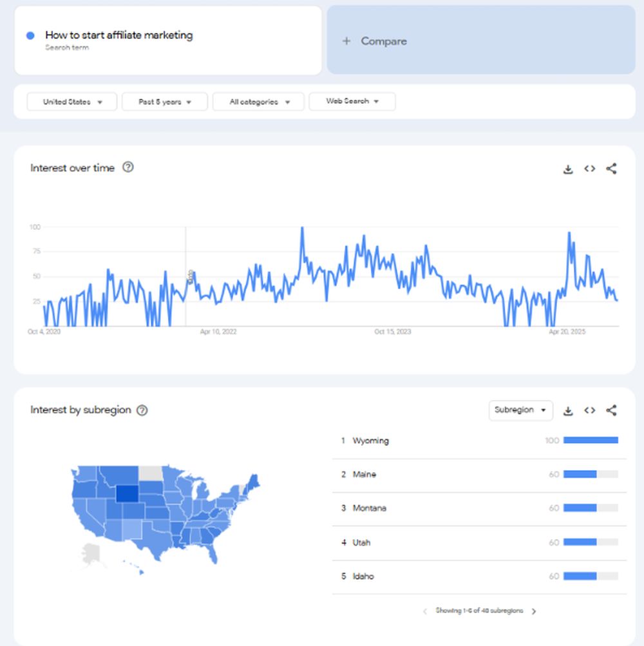Select Maine in the subregion list
The image size is (644, 646).
pos(365,475)
